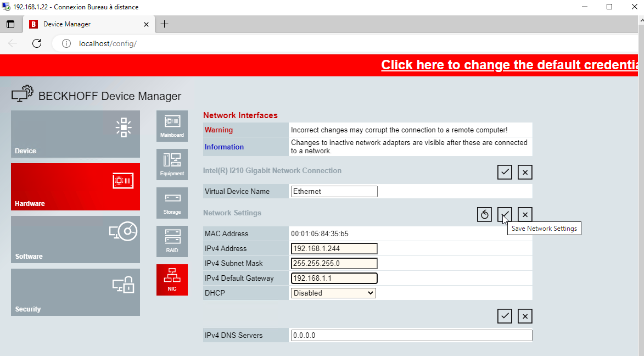The width and height of the screenshot is (644, 356).
Task: Open the Software tile
Action: 76,240
